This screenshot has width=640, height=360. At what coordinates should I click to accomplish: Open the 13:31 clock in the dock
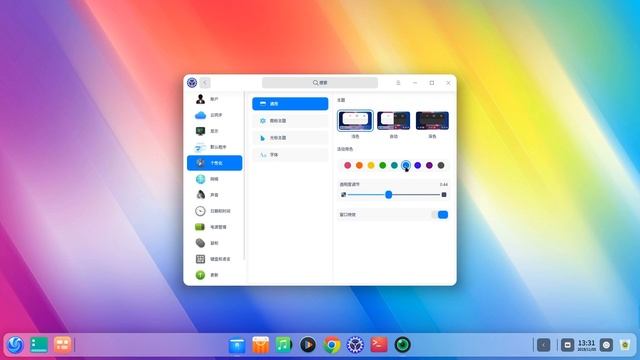587,345
